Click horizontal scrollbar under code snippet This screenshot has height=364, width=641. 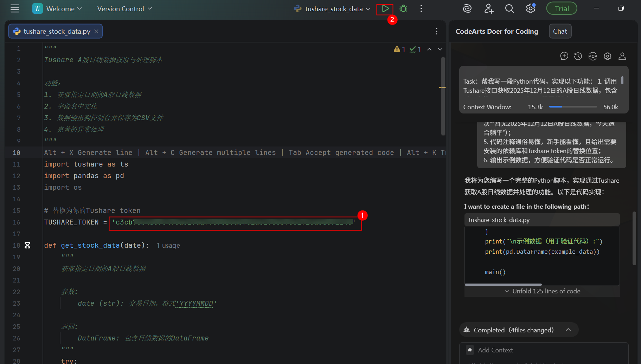point(503,285)
